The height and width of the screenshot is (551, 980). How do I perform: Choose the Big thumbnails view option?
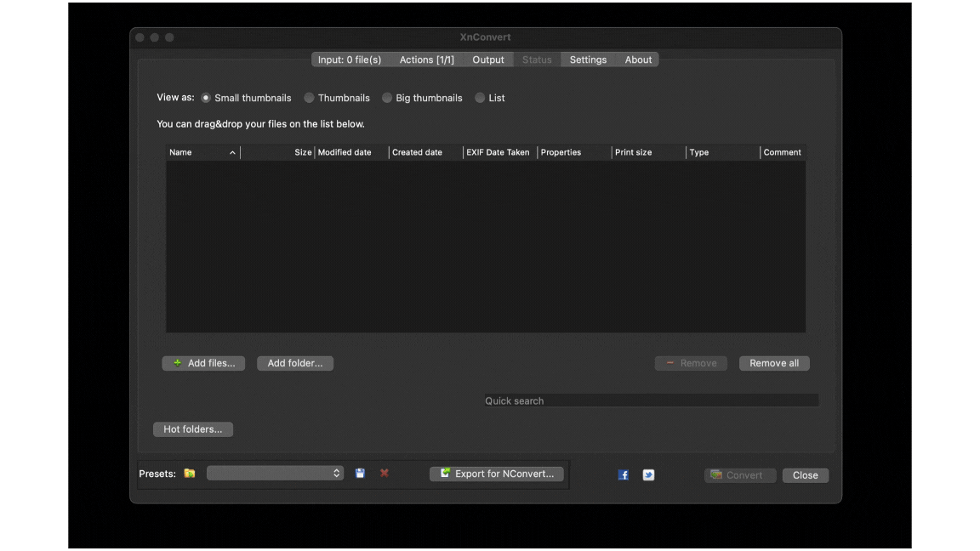[387, 98]
